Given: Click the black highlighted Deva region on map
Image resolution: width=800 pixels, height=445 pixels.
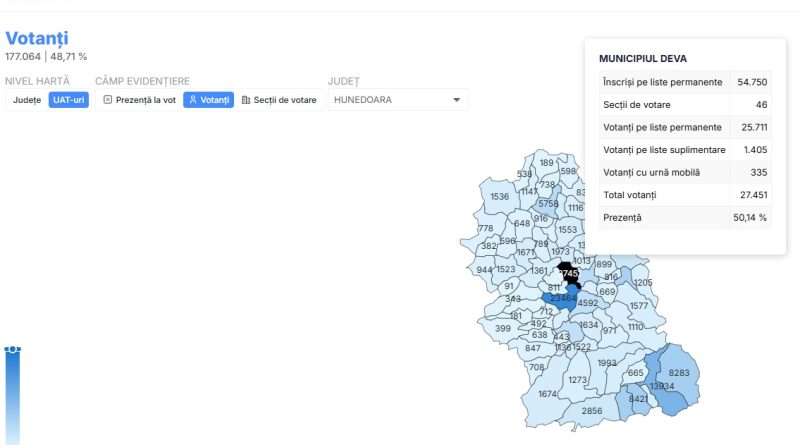Looking at the screenshot, I should click(x=568, y=272).
